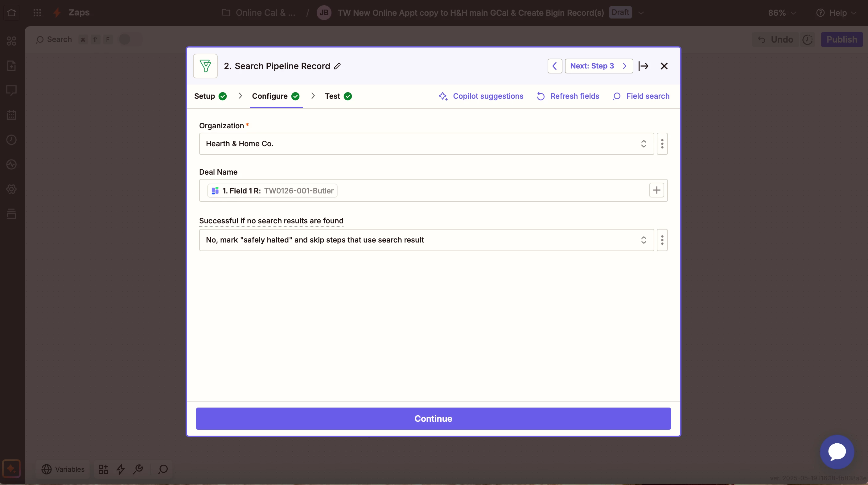
Task: Click the editor Search field
Action: click(54, 39)
